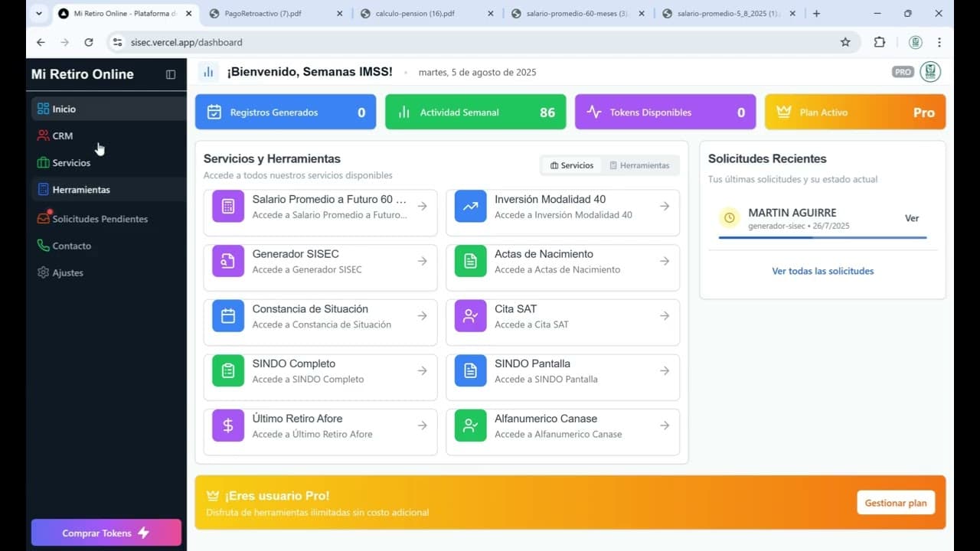Open the Cita SAT person icon
The height and width of the screenshot is (551, 980).
tap(469, 316)
